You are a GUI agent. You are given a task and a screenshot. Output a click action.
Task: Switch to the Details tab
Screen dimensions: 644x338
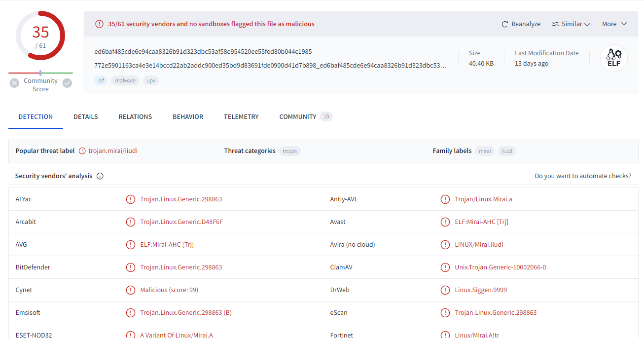(x=86, y=117)
